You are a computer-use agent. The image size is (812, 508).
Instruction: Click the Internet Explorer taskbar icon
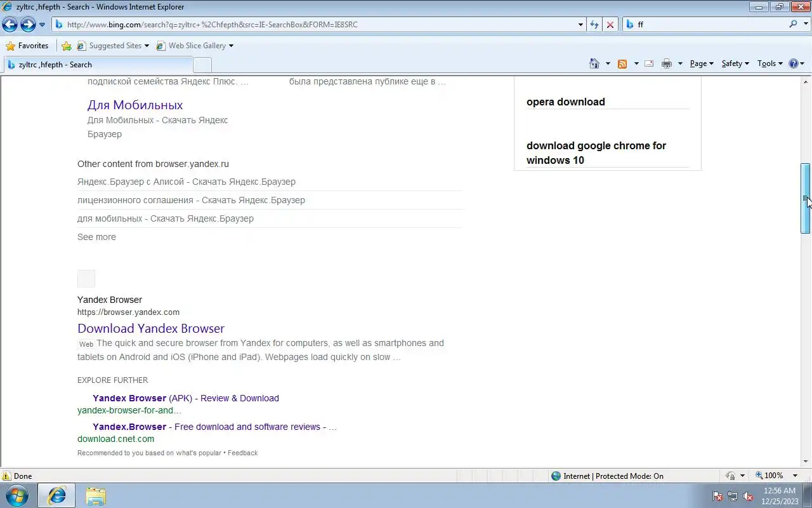56,495
